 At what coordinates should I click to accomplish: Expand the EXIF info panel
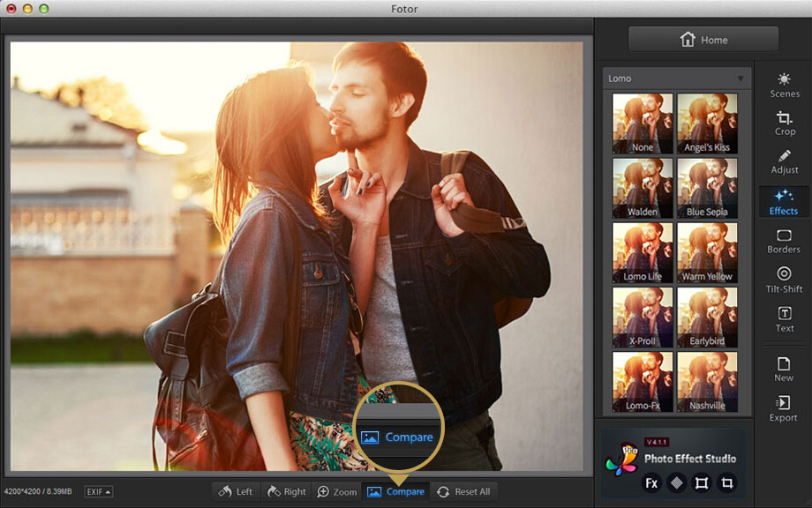click(98, 491)
